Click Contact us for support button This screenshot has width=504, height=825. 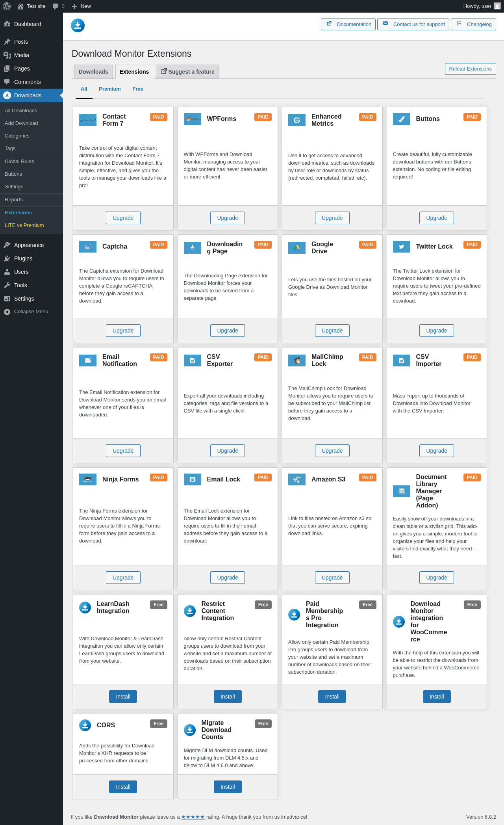[x=413, y=24]
